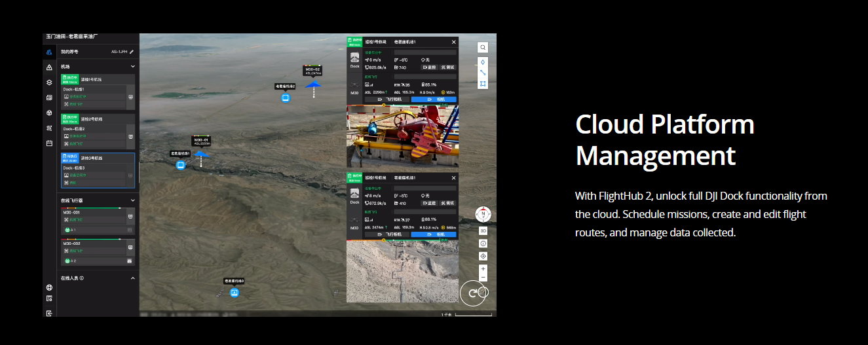This screenshot has width=868, height=345.
Task: Open live view icon on Dock-机场2 card
Action: [130, 136]
